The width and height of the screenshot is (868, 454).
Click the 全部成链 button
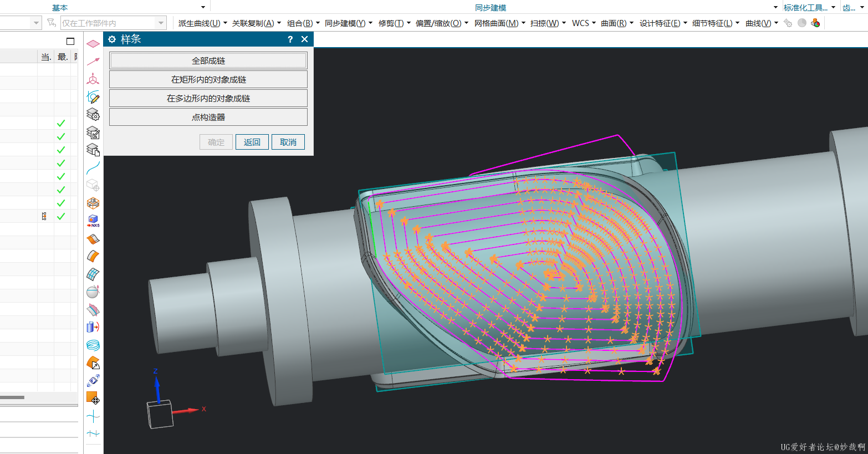click(x=208, y=60)
